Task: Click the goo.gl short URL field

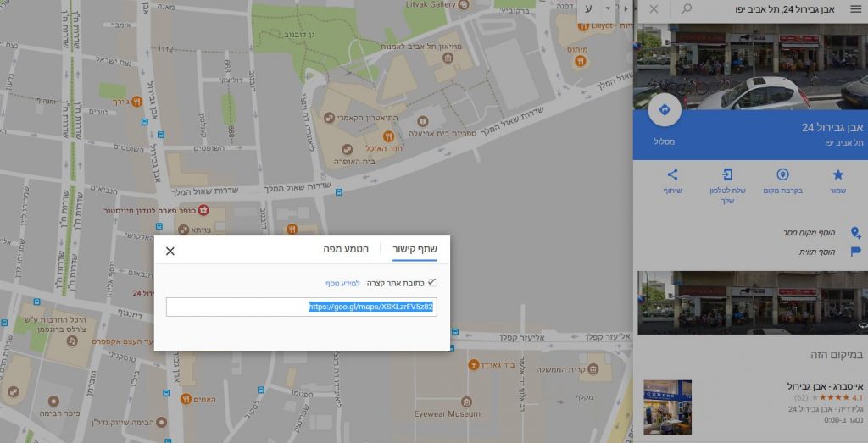Action: pos(302,307)
